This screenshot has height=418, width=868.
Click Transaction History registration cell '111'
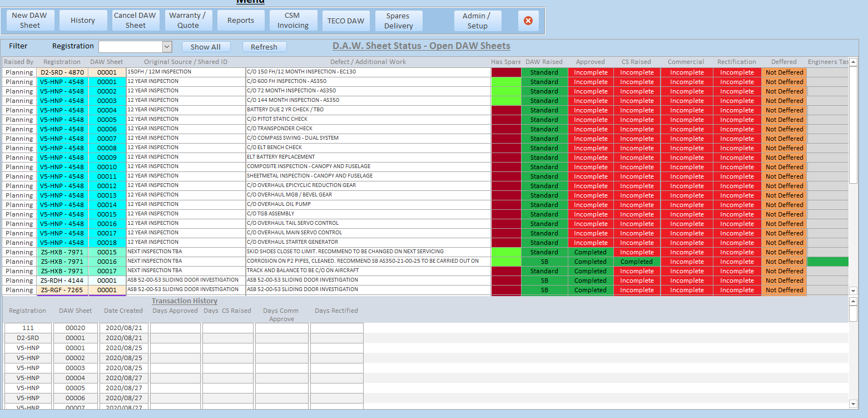(x=28, y=328)
